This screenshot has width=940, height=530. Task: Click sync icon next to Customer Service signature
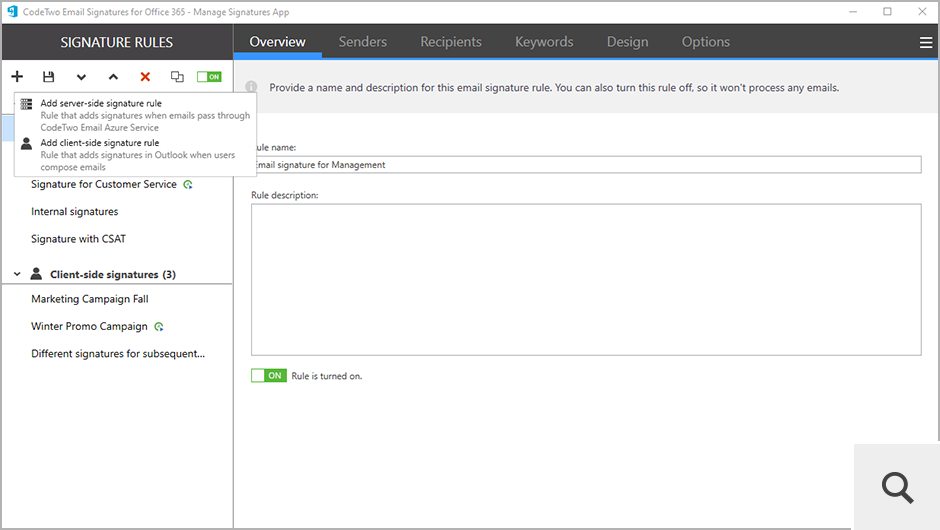[188, 185]
